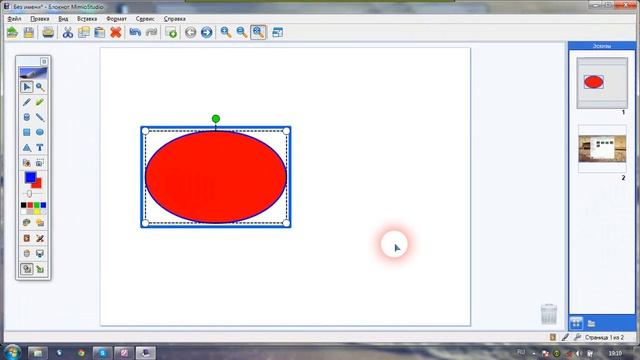Click the trash can on canvas
This screenshot has height=360, width=640.
[x=549, y=314]
